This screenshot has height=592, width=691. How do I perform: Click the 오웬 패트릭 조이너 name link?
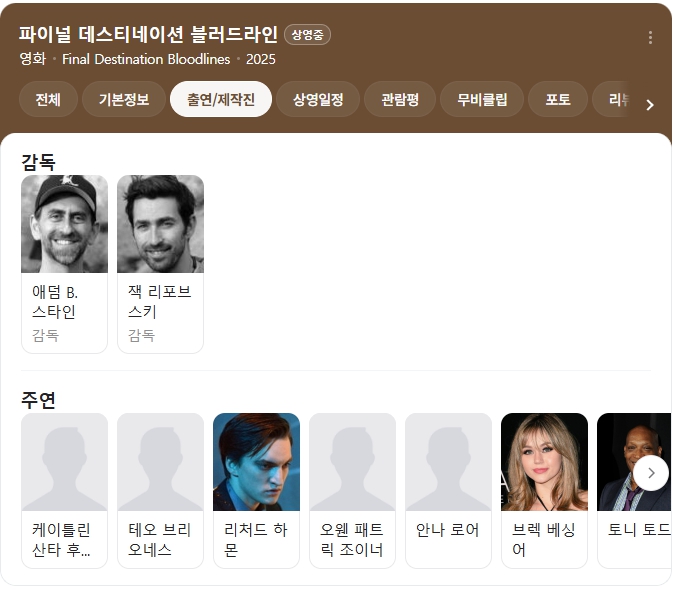pyautogui.click(x=352, y=539)
